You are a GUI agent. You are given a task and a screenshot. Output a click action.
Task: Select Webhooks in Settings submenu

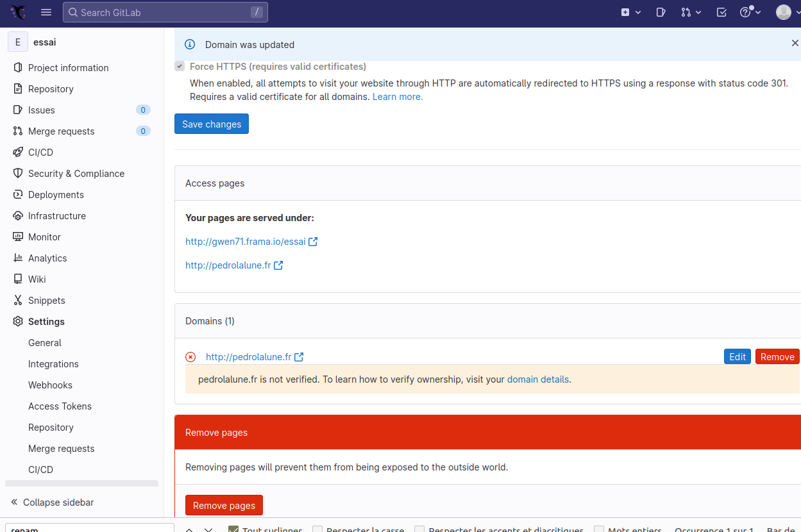(x=50, y=385)
